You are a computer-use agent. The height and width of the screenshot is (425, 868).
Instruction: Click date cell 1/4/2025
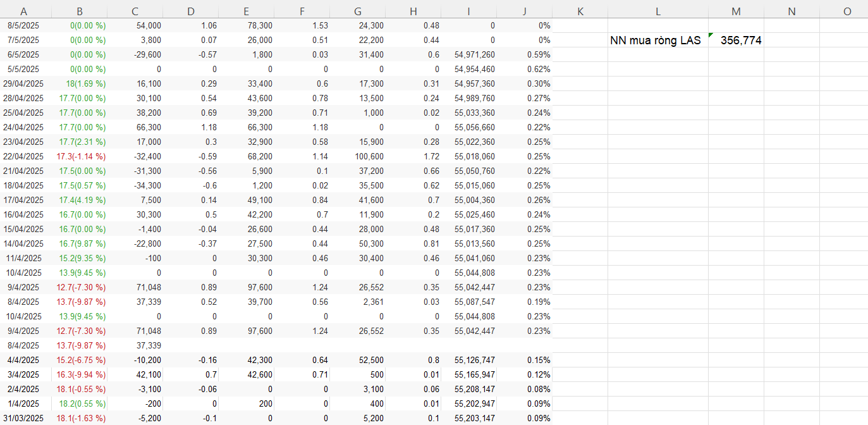click(23, 403)
